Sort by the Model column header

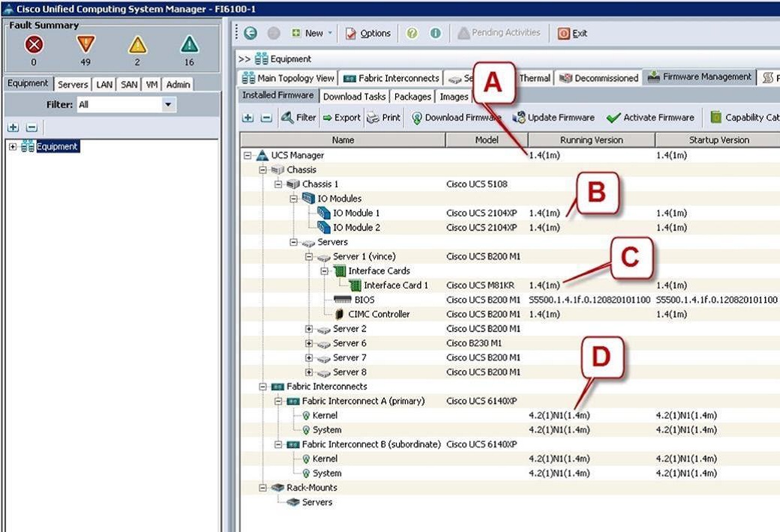487,140
